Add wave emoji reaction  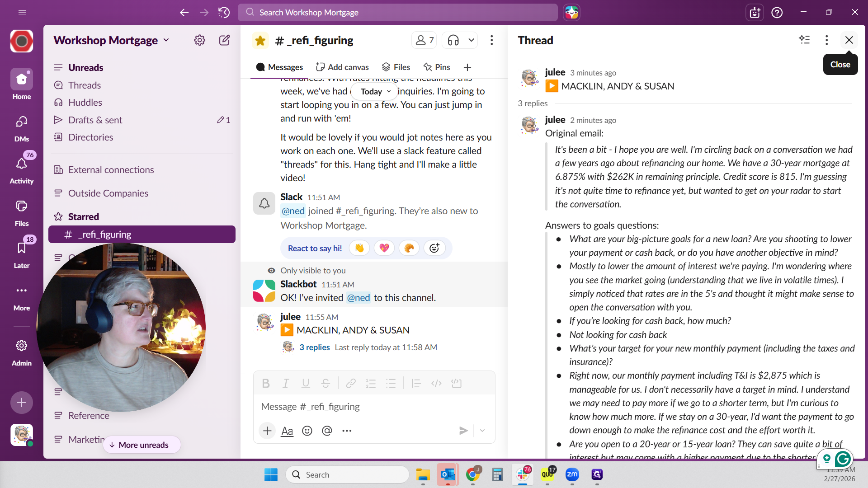point(359,248)
